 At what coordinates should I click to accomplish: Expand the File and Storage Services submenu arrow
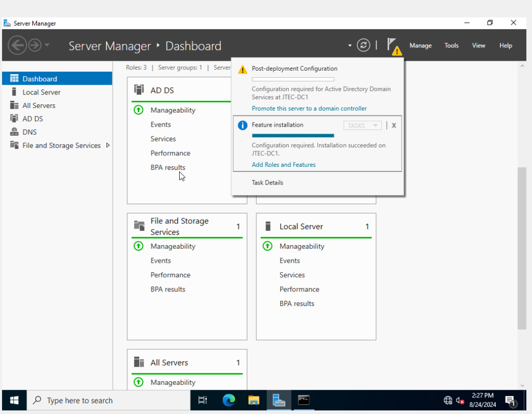click(x=108, y=145)
